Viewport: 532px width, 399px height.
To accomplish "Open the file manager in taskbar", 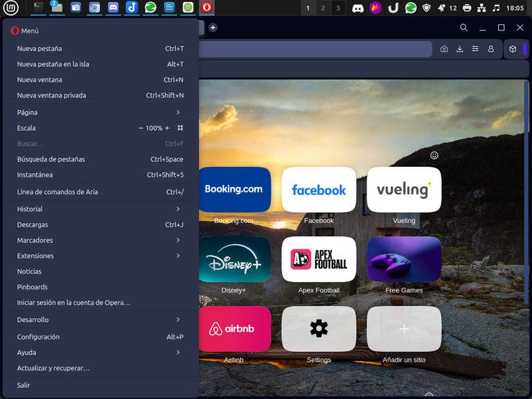I will click(57, 8).
